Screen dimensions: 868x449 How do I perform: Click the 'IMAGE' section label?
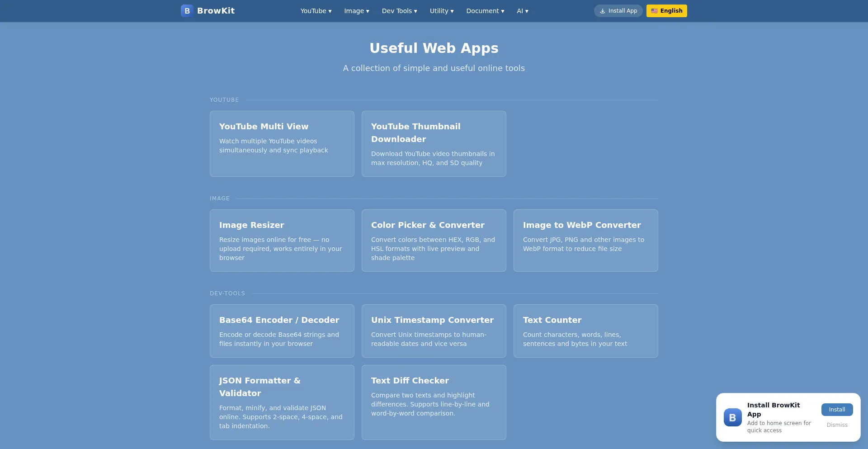click(x=220, y=199)
